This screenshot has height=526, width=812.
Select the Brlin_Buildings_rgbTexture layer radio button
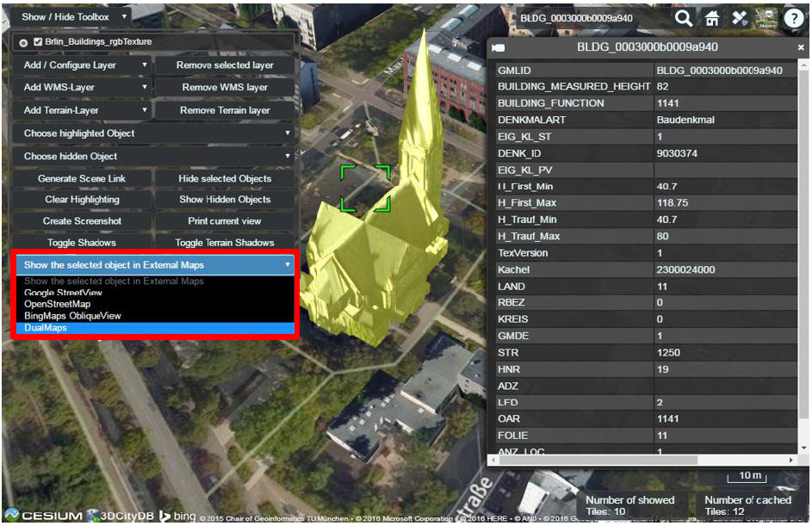[23, 42]
